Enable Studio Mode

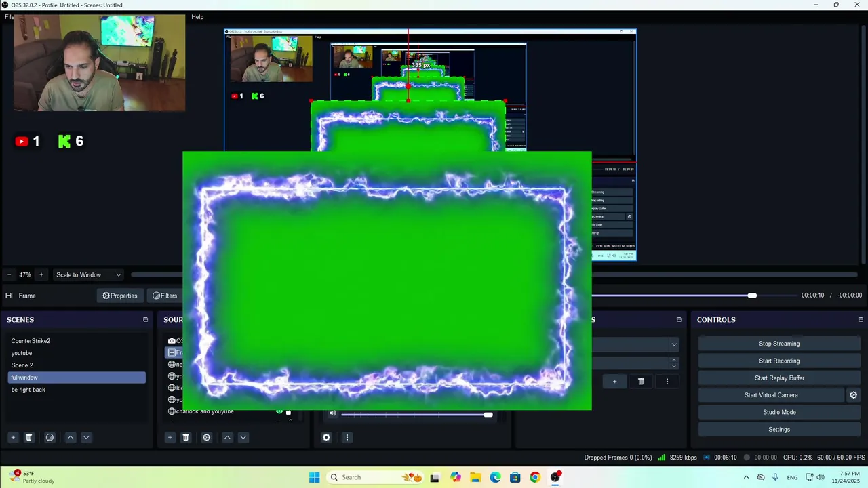point(779,412)
